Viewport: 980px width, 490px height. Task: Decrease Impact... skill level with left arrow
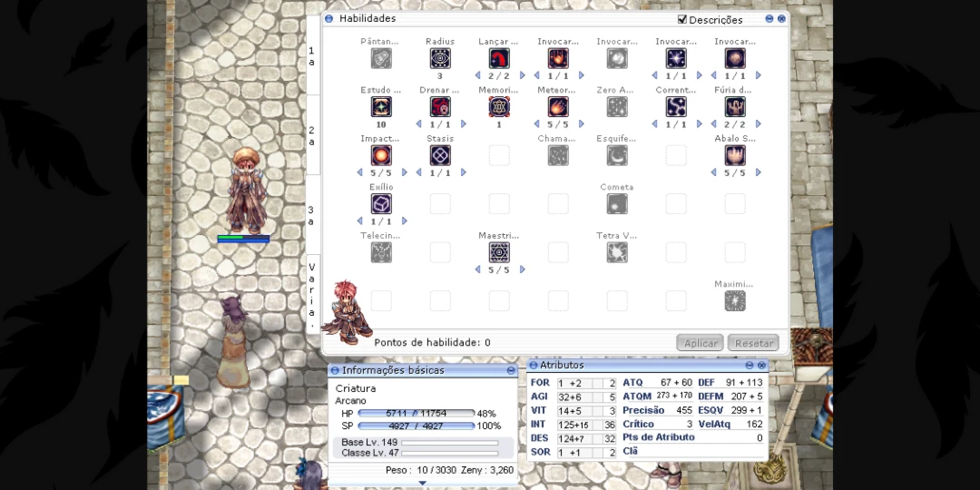[359, 172]
